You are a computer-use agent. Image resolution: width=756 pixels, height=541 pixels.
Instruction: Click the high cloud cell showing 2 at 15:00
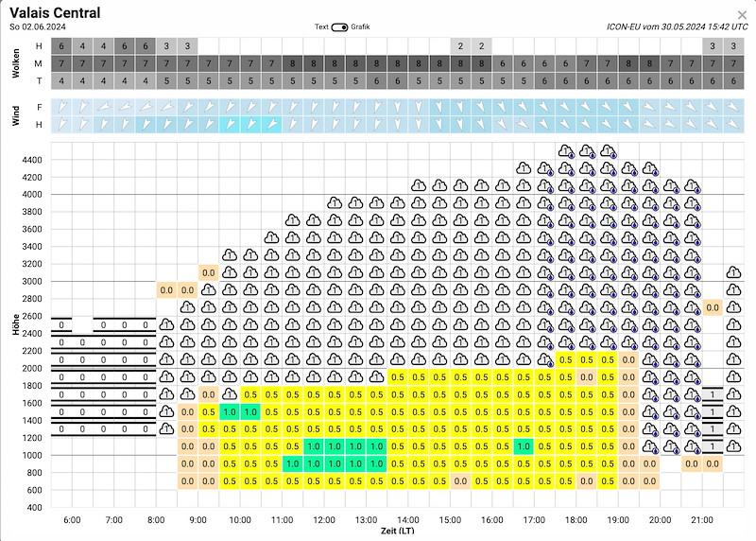click(460, 46)
